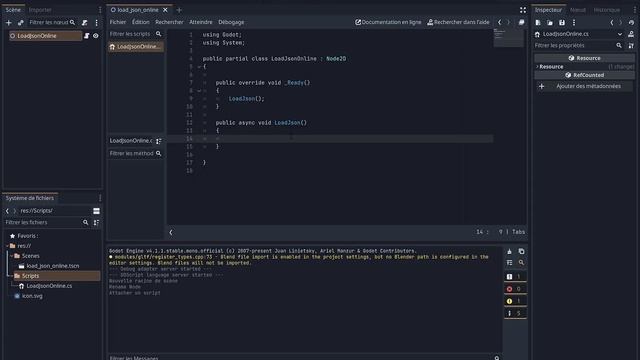Screen dimensions: 640x360
Task: Go to next edited object in Inspector
Action: (620, 22)
